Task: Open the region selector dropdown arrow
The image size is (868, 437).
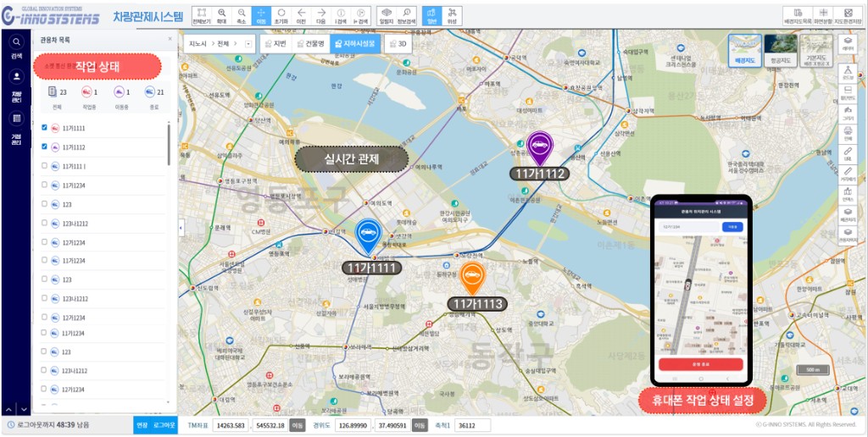Action: (x=248, y=43)
